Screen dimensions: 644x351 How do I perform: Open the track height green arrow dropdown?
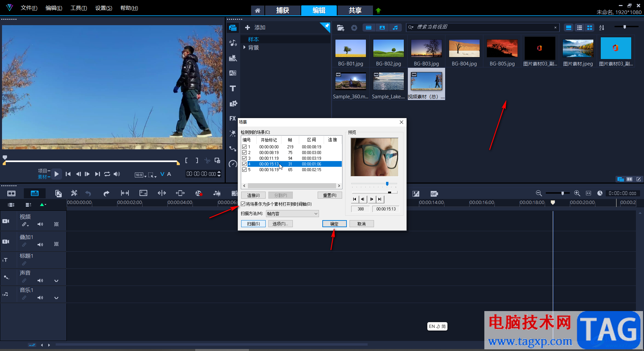coord(43,204)
